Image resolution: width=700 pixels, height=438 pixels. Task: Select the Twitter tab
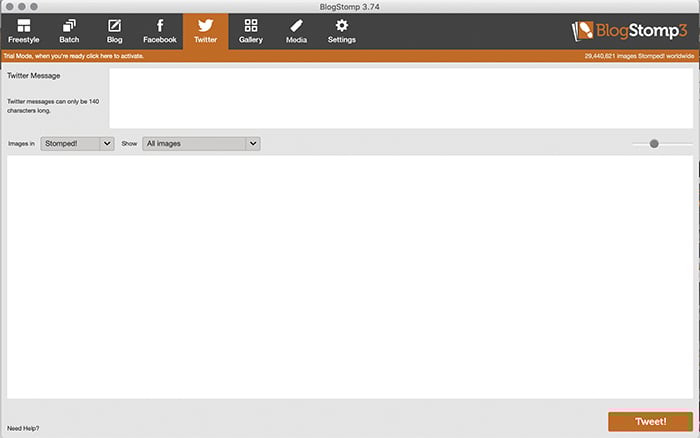205,31
